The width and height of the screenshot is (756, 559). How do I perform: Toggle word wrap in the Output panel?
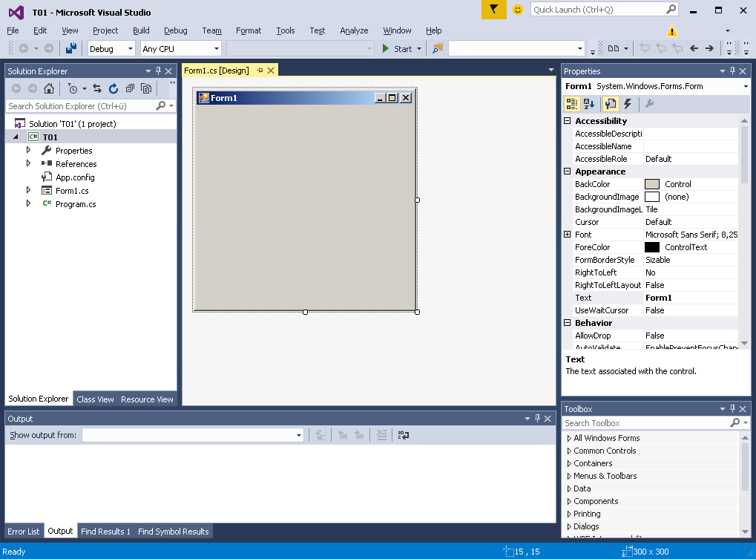pyautogui.click(x=404, y=435)
